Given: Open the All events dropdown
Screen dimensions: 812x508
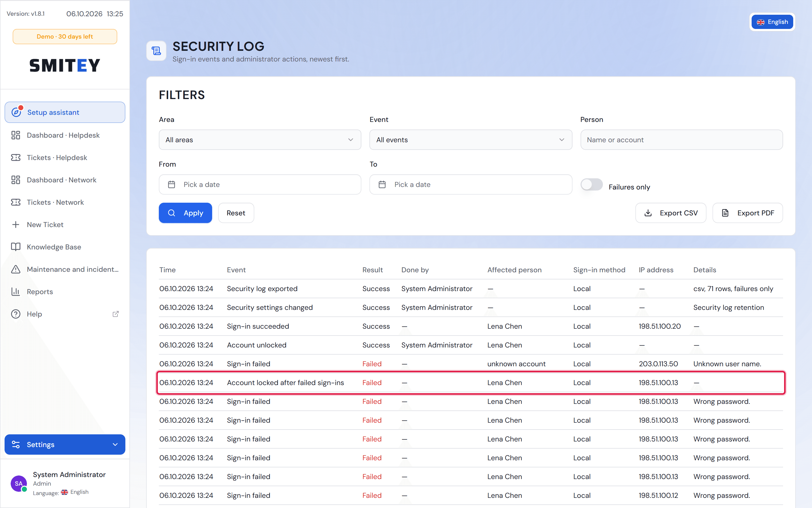Looking at the screenshot, I should coord(471,140).
